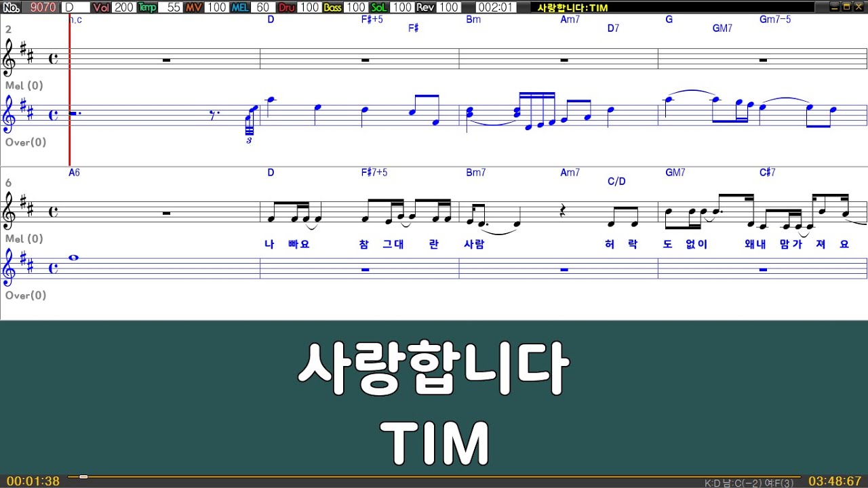
Task: Select the MEL value 60
Action: [x=264, y=7]
